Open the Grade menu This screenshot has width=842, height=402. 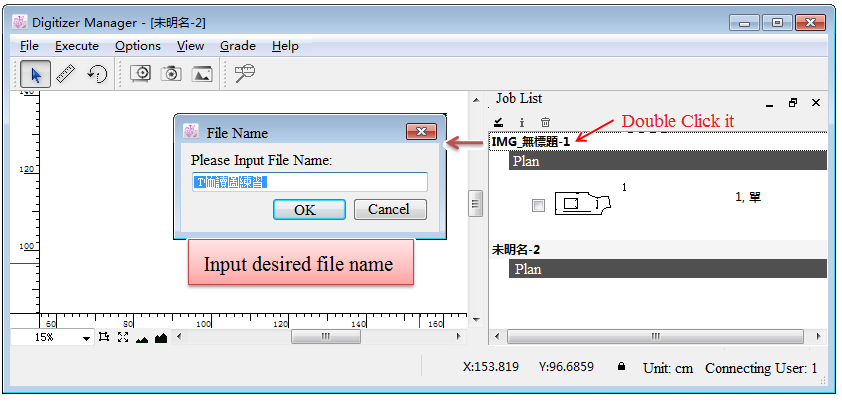237,45
